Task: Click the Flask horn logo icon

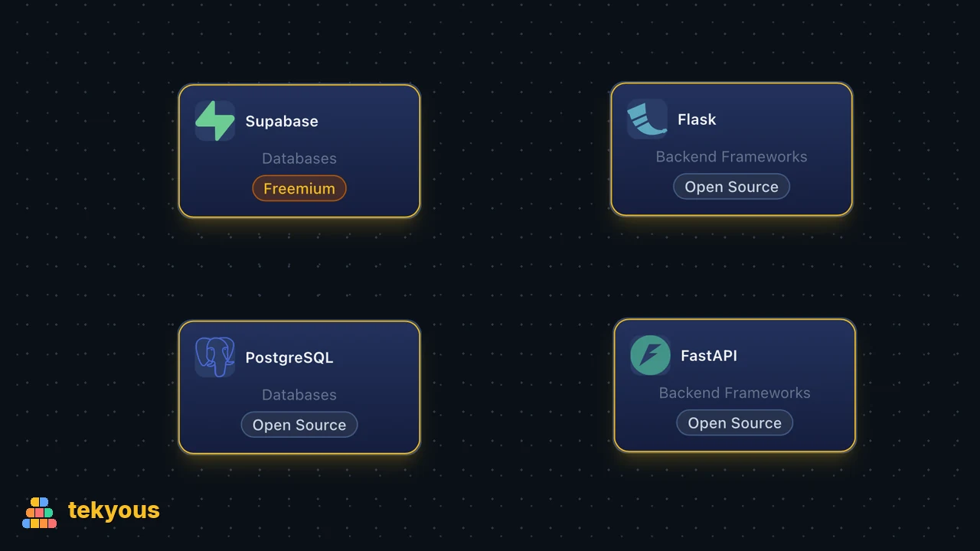Action: pos(647,119)
